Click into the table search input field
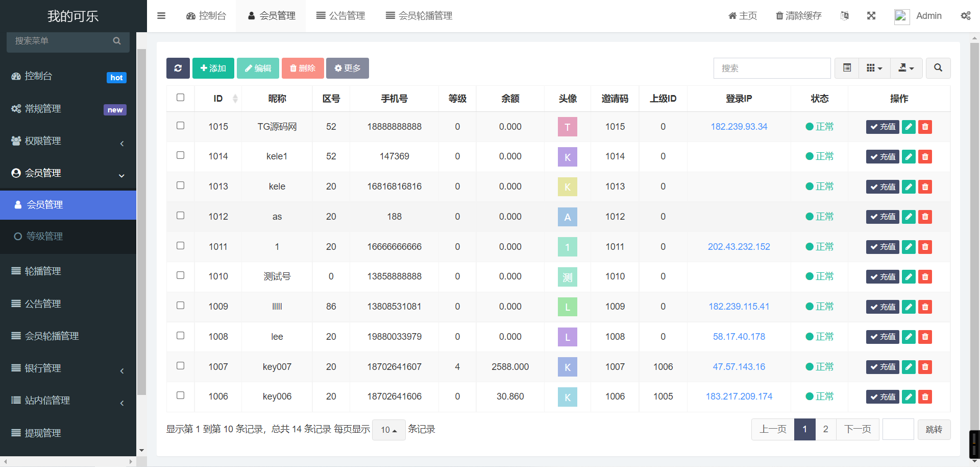This screenshot has width=980, height=467. click(772, 68)
